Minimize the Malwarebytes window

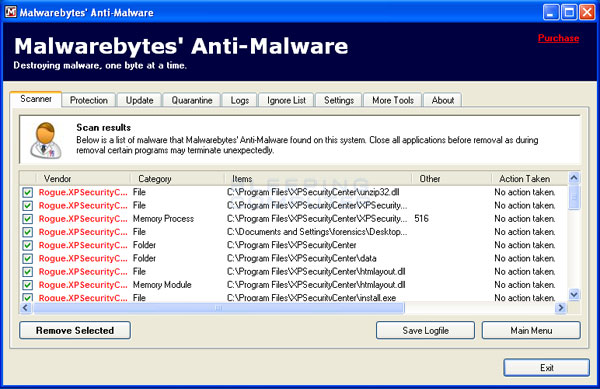pos(551,12)
